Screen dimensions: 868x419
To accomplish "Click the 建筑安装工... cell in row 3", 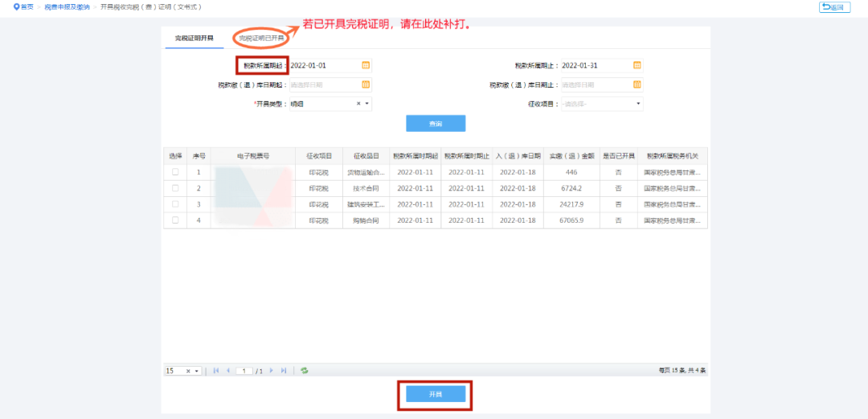I will 366,204.
